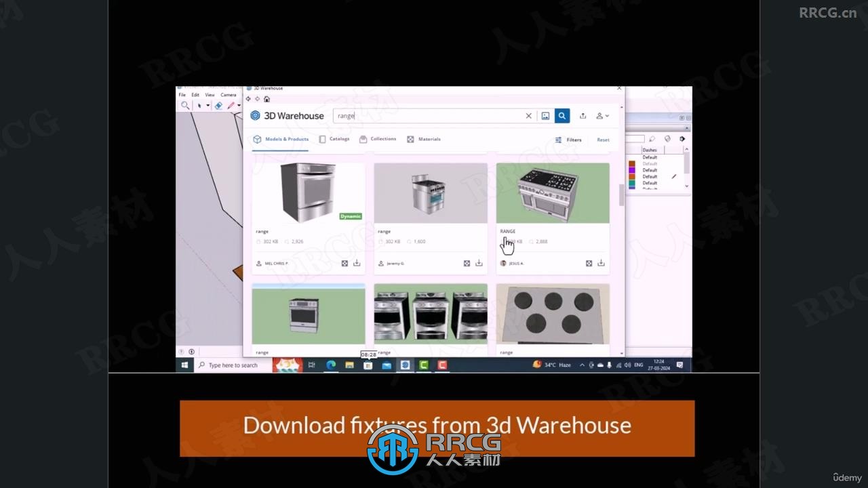Click materials icon on Jeremy G. card

click(x=467, y=263)
